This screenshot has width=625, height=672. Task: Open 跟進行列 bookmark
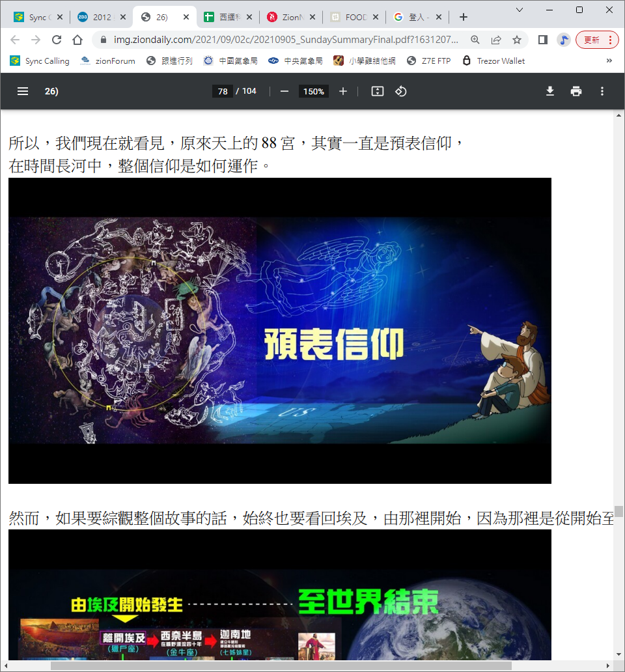(170, 61)
